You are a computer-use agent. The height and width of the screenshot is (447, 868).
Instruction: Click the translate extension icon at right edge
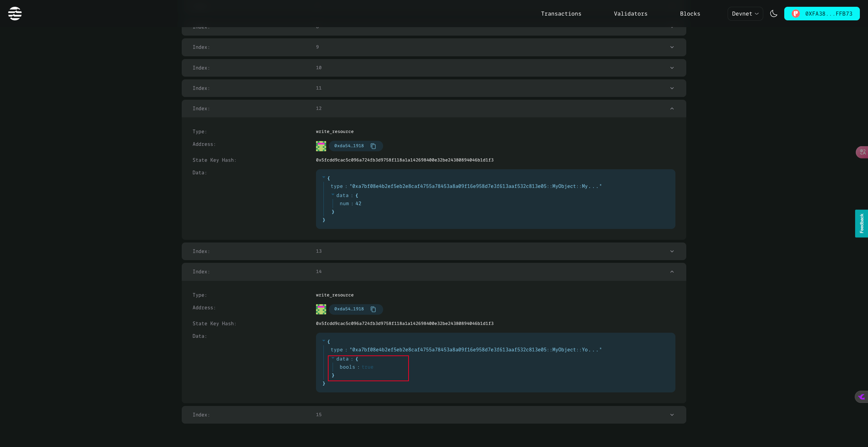click(x=862, y=152)
